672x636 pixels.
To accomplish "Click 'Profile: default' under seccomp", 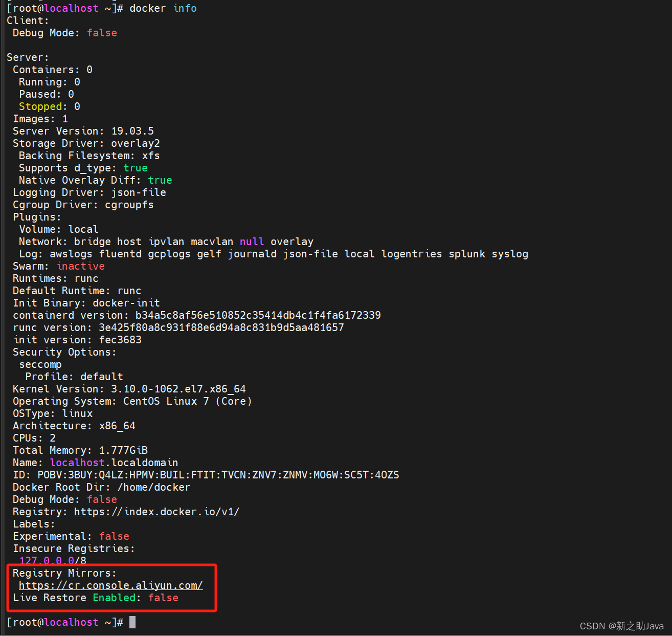I will (74, 377).
